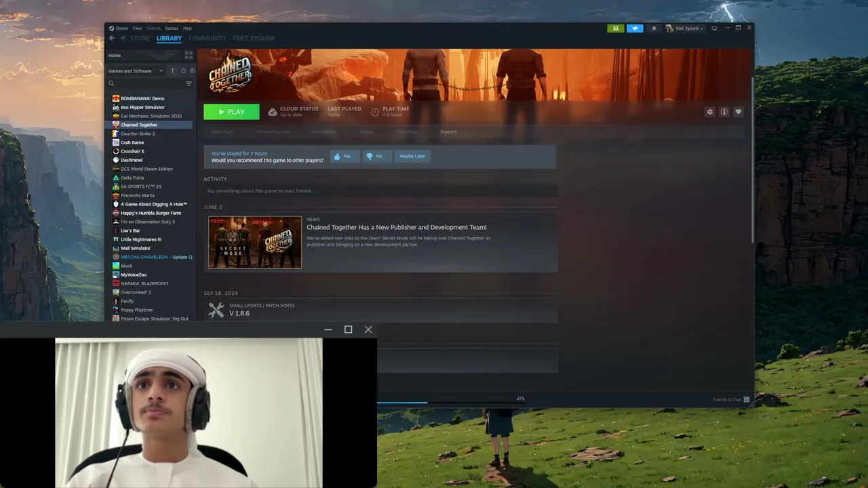
Task: Go forward with the Steam forward arrow
Action: [x=122, y=38]
